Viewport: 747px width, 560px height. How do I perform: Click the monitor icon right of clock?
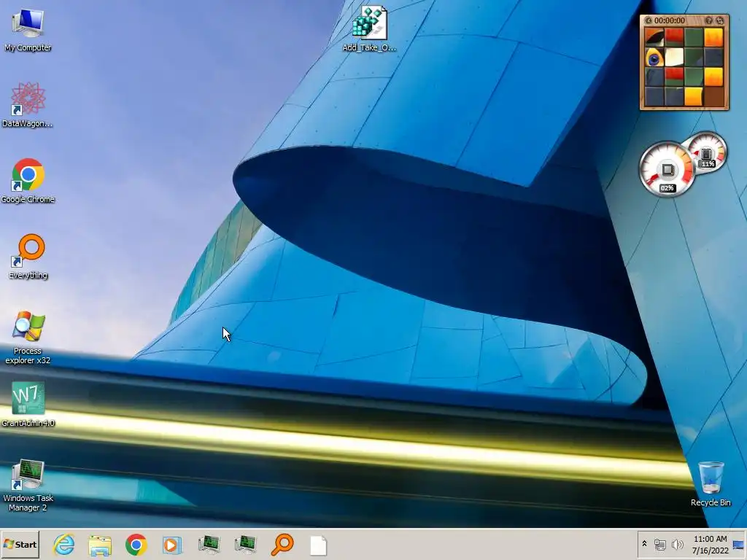point(739,545)
